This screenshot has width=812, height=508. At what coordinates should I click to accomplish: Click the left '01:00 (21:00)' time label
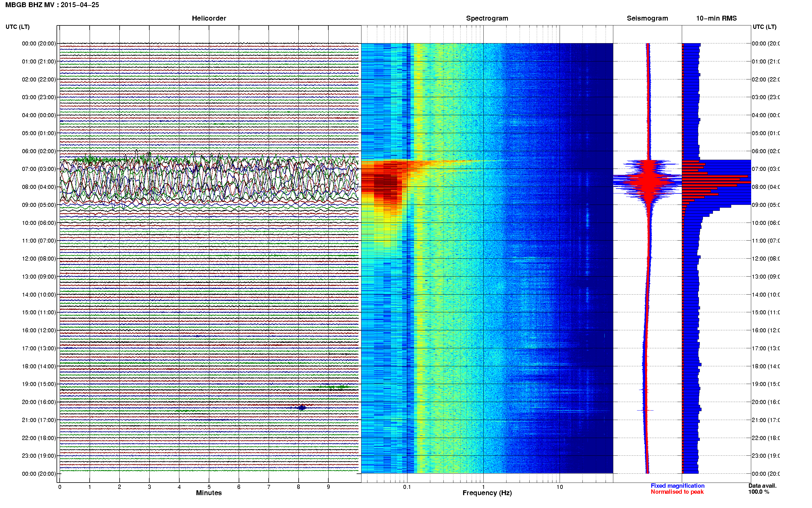point(39,61)
